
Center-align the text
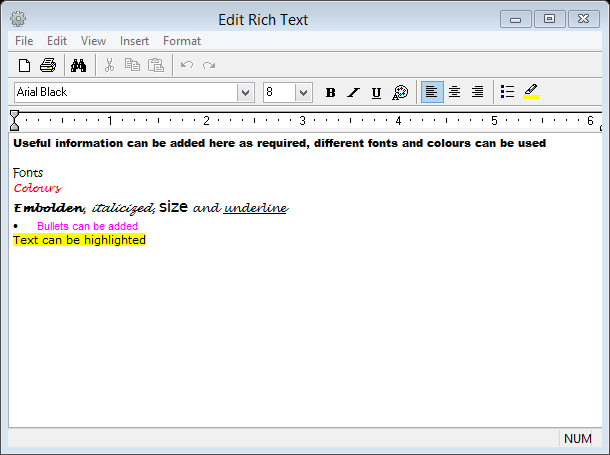[x=454, y=92]
